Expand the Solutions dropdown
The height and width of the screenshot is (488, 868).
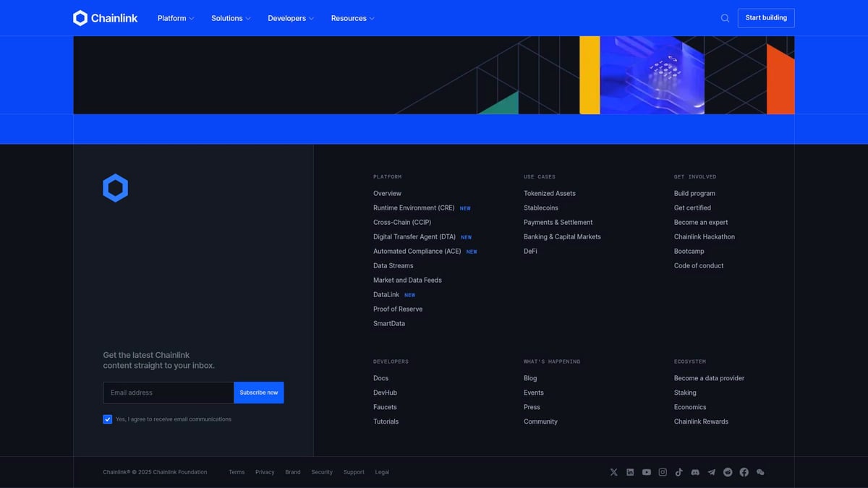tap(231, 18)
